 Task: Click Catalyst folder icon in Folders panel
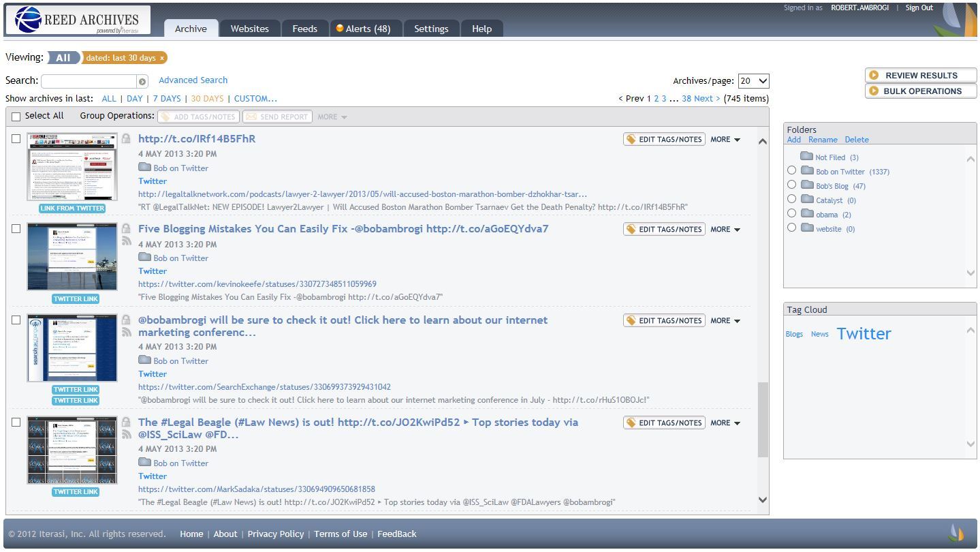[807, 199]
